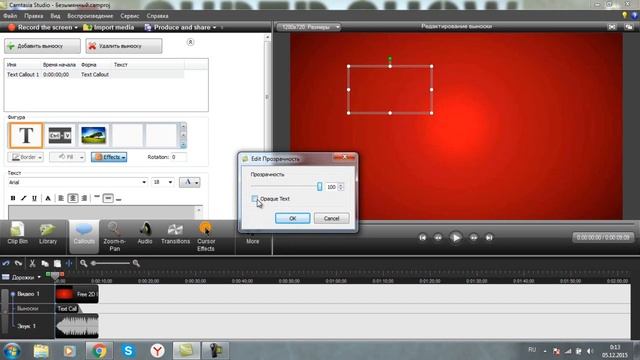Viewport: 640px width, 360px height.
Task: Open the Border dropdown
Action: coord(26,157)
